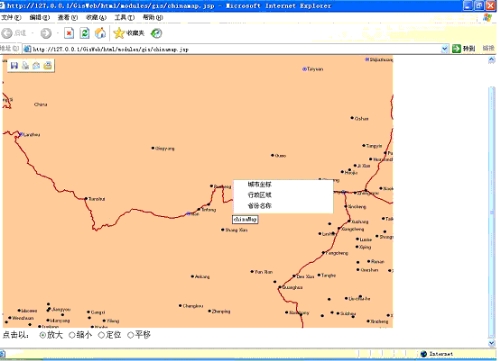This screenshot has width=500, height=361.
Task: Click the green Go arrow icon beside the address bar
Action: [456, 49]
